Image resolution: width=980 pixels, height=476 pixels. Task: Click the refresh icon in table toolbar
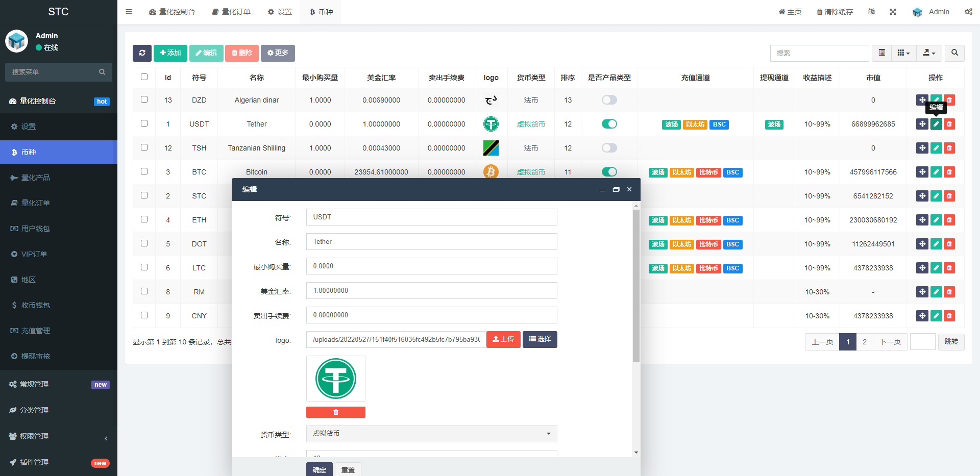coord(142,53)
